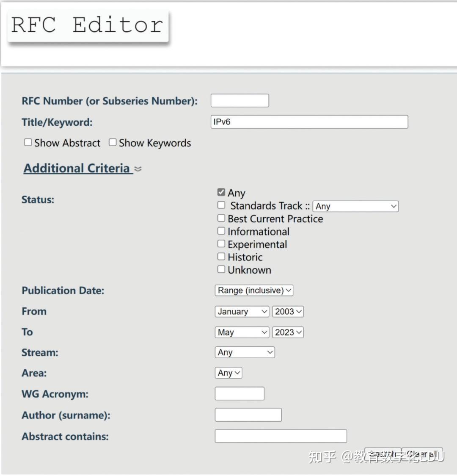The width and height of the screenshot is (457, 476).
Task: Open the Publication Date range dropdown
Action: 253,290
